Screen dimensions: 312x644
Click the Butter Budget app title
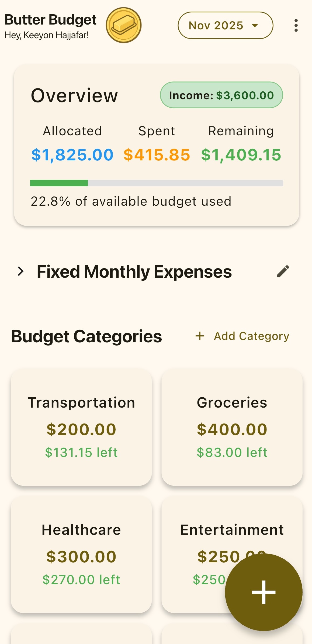(50, 20)
